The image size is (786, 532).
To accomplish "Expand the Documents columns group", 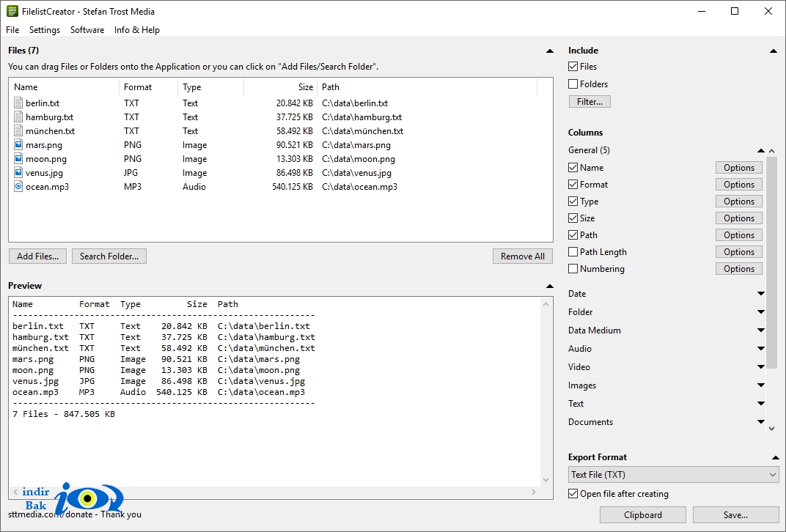I will tap(760, 422).
